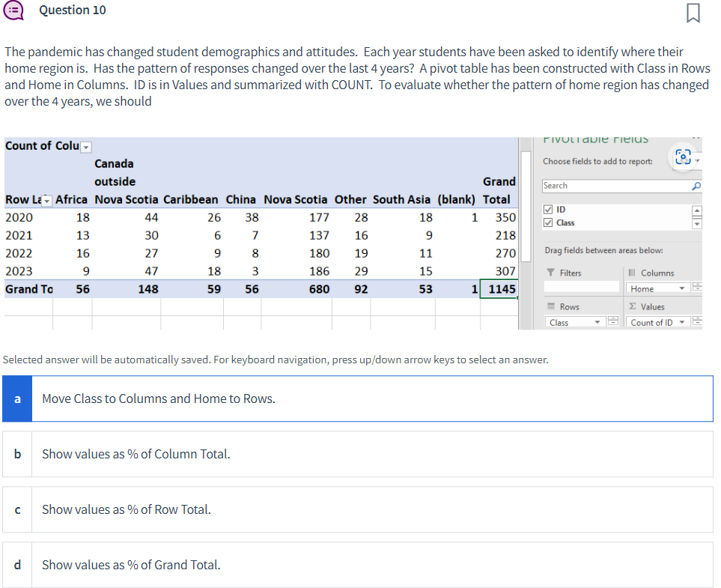Select answer a: Move Class to Columns
This screenshot has width=721, height=588.
coord(358,398)
